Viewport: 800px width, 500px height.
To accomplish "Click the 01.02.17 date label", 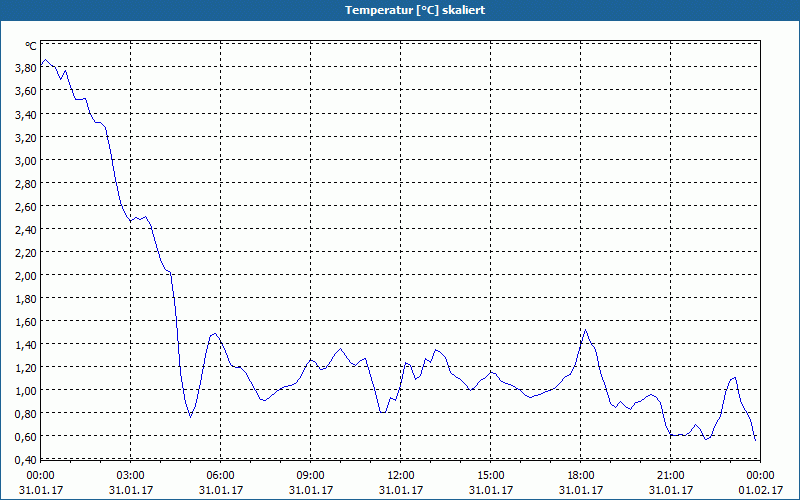I will [761, 490].
